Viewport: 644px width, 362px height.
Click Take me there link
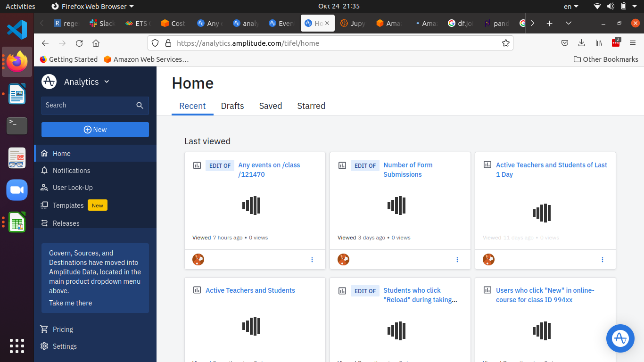(71, 303)
